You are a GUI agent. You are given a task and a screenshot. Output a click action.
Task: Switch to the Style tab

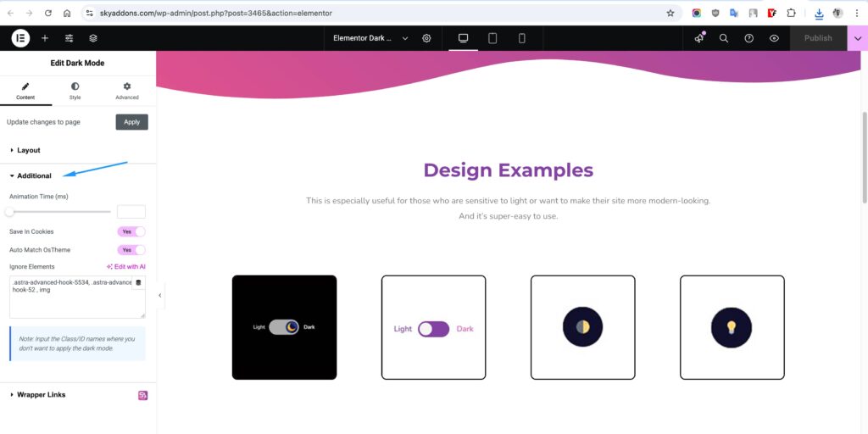(x=75, y=92)
